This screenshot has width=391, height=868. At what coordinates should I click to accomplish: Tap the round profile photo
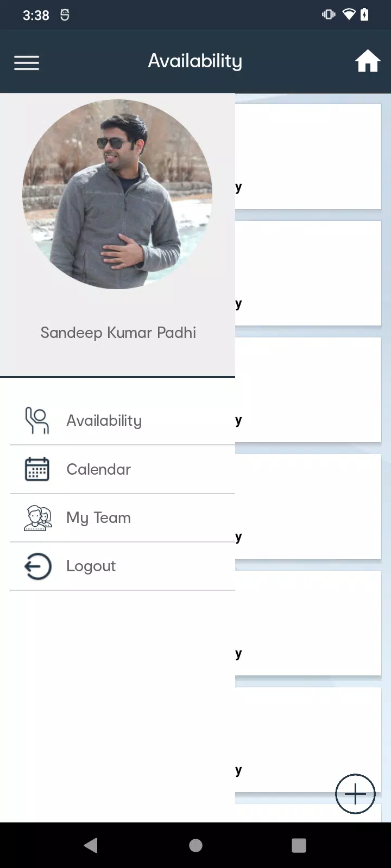point(117,194)
